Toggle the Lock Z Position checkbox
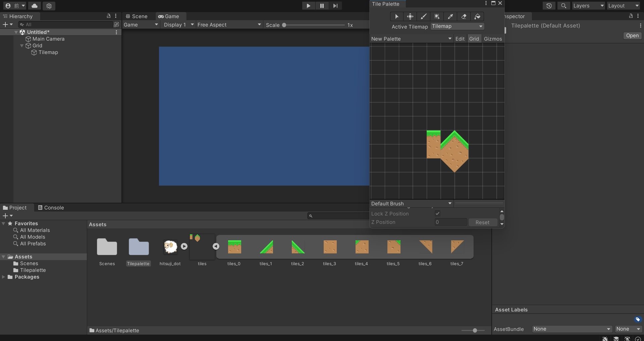The image size is (644, 341). pyautogui.click(x=437, y=213)
